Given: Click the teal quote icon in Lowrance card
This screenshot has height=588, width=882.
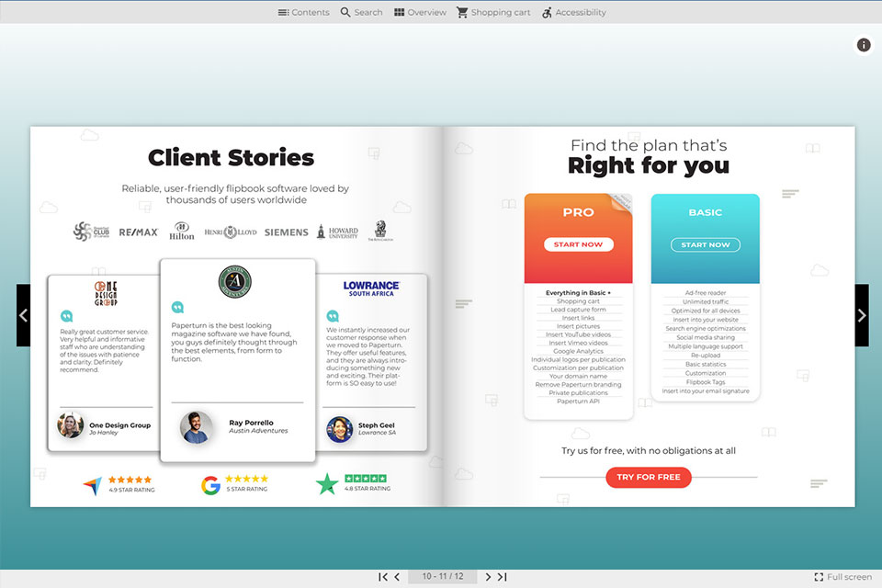Looking at the screenshot, I should (333, 316).
